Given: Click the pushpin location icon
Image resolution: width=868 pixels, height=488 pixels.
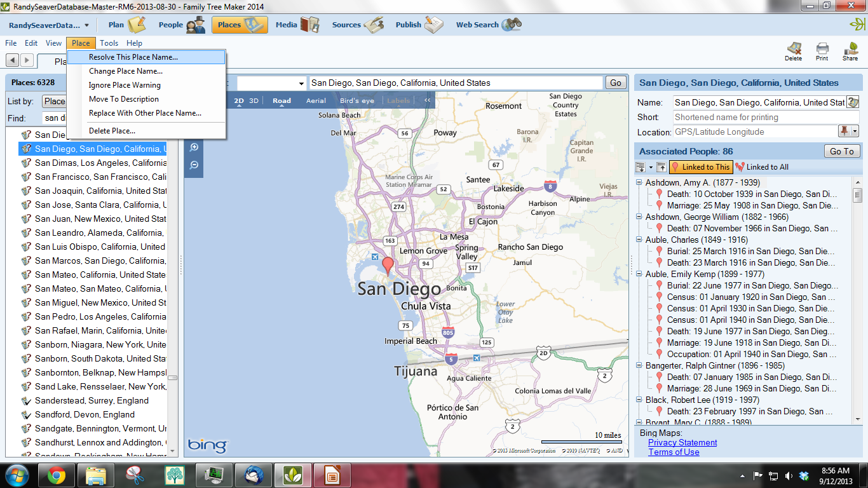Looking at the screenshot, I should pyautogui.click(x=844, y=132).
